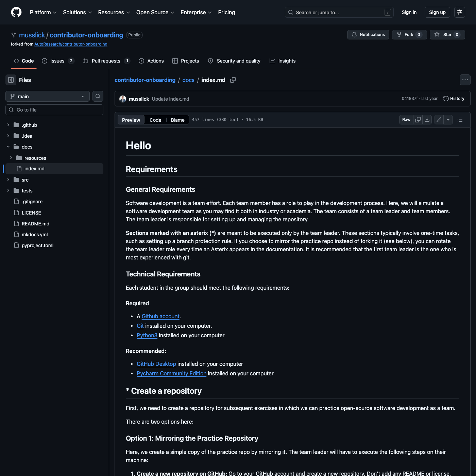Edit this file with the pencil icon
476x476 pixels.
coord(439,120)
